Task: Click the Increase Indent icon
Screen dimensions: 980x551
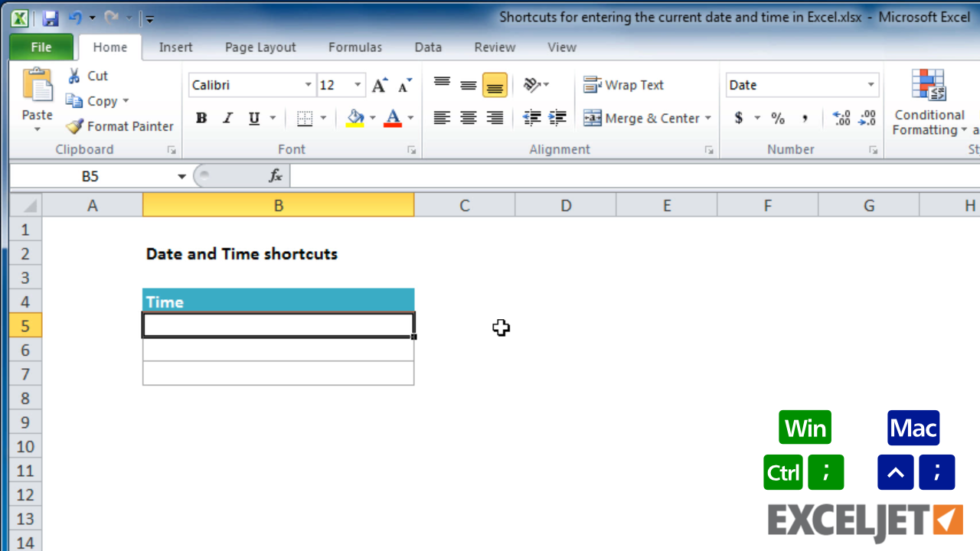Action: point(558,118)
